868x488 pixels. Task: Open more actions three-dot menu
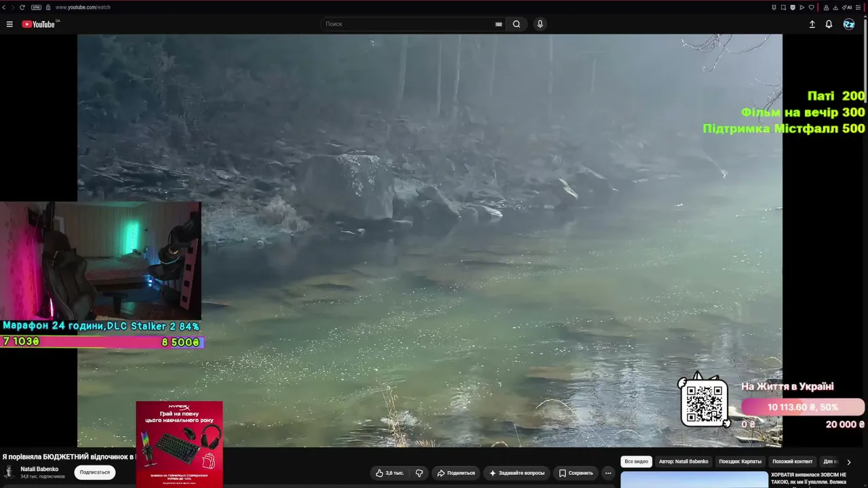[608, 473]
